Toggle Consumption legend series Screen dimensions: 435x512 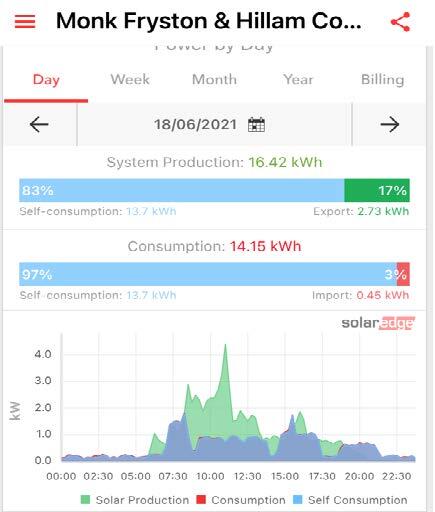(241, 500)
